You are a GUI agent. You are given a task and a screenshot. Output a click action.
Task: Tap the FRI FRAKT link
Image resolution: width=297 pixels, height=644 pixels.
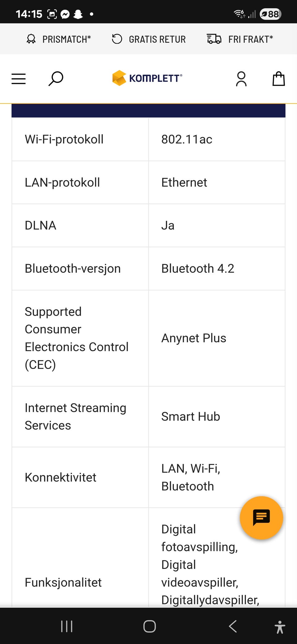tap(240, 39)
